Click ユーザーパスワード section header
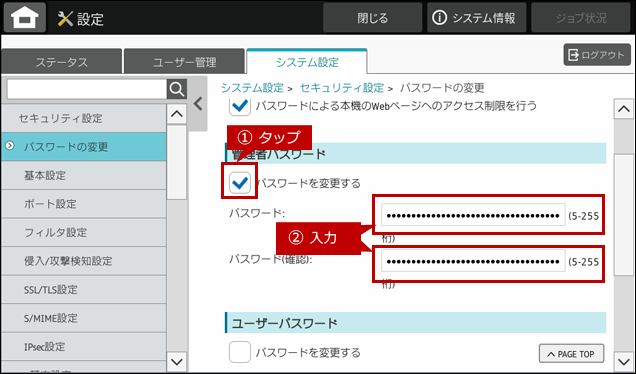Image resolution: width=636 pixels, height=374 pixels. click(x=415, y=323)
